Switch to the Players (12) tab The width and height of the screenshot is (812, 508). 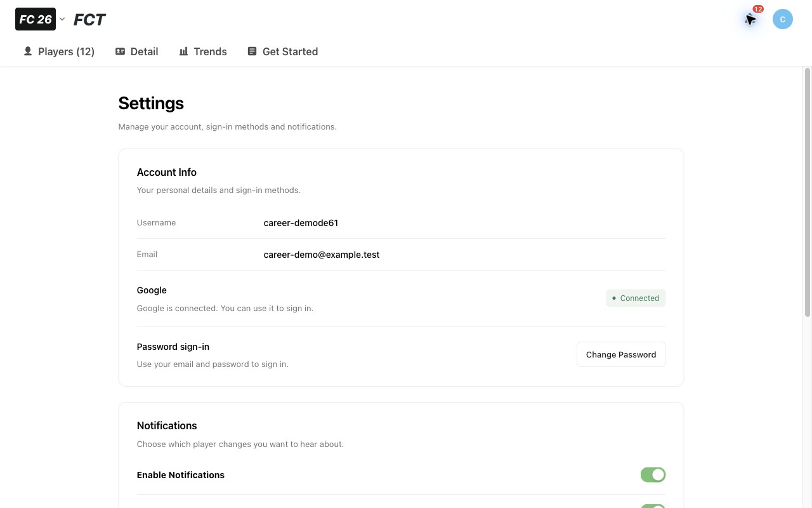point(59,51)
